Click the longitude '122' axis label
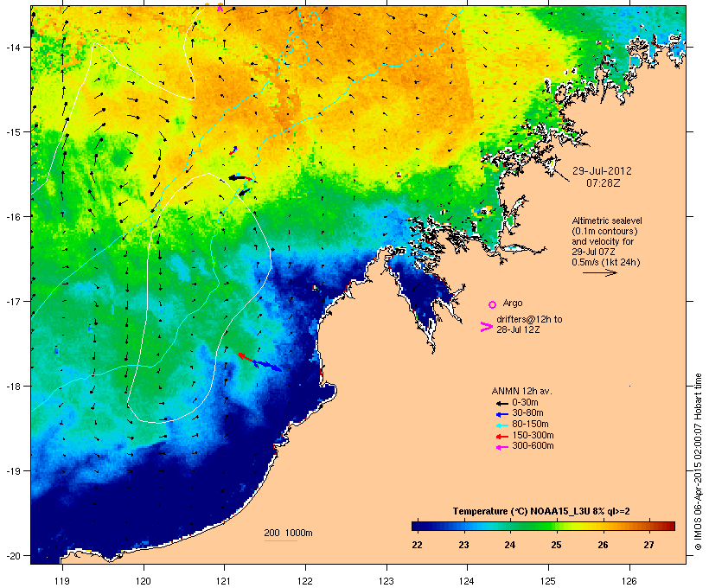The image size is (709, 588). click(x=305, y=581)
